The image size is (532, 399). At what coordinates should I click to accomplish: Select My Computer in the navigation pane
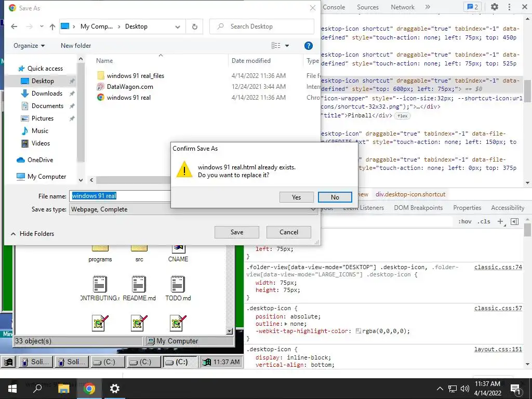[42, 177]
